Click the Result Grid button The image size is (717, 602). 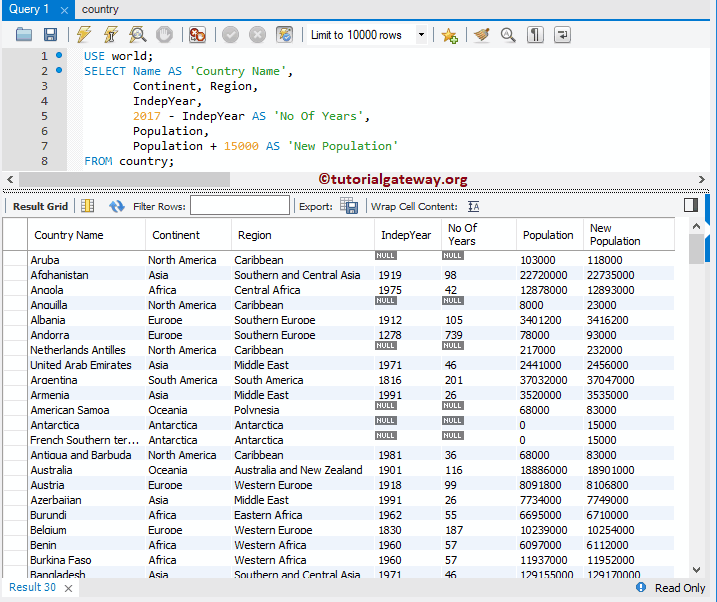tap(40, 206)
